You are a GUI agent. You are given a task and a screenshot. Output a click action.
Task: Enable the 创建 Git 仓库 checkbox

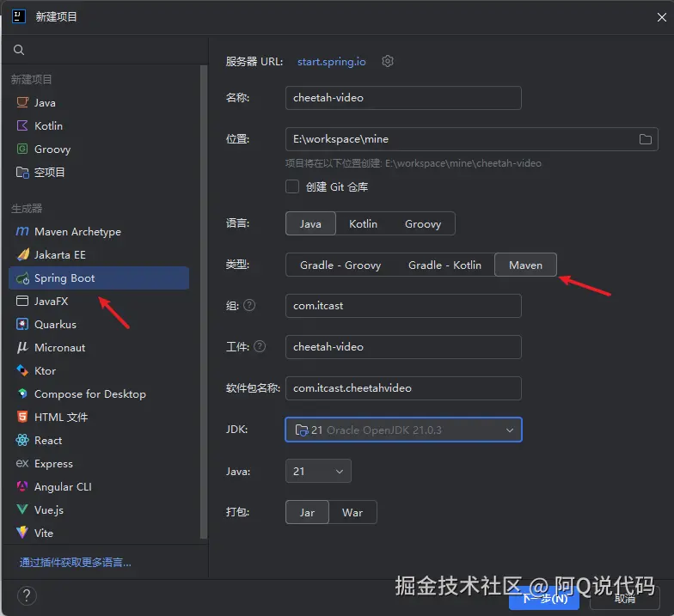(x=292, y=187)
